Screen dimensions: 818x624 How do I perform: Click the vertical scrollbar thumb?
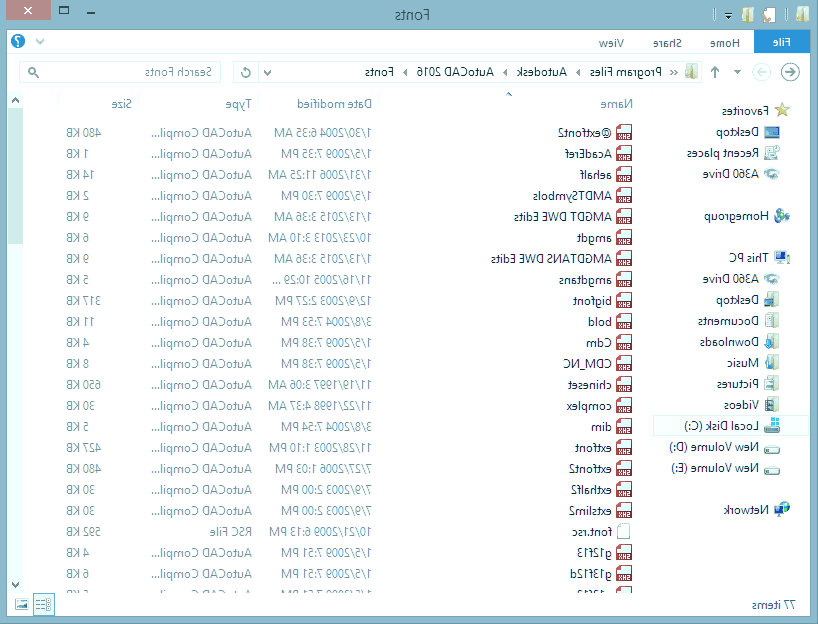pos(15,176)
